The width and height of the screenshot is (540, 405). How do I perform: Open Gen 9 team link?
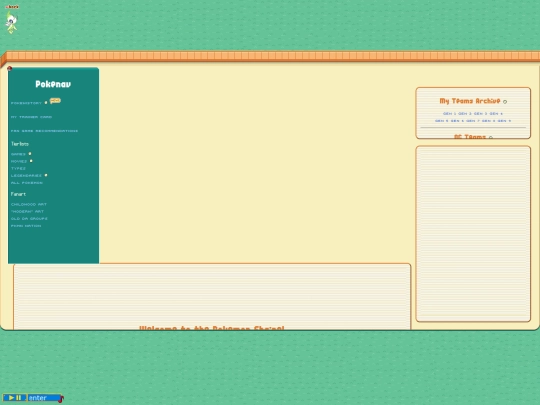(505, 121)
